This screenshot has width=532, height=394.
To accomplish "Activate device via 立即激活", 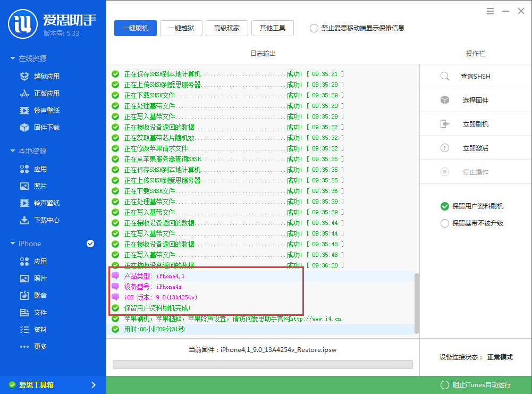I will point(475,148).
